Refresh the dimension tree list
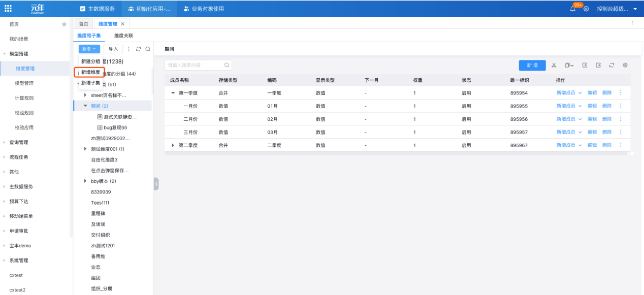644x295 pixels. coord(138,49)
